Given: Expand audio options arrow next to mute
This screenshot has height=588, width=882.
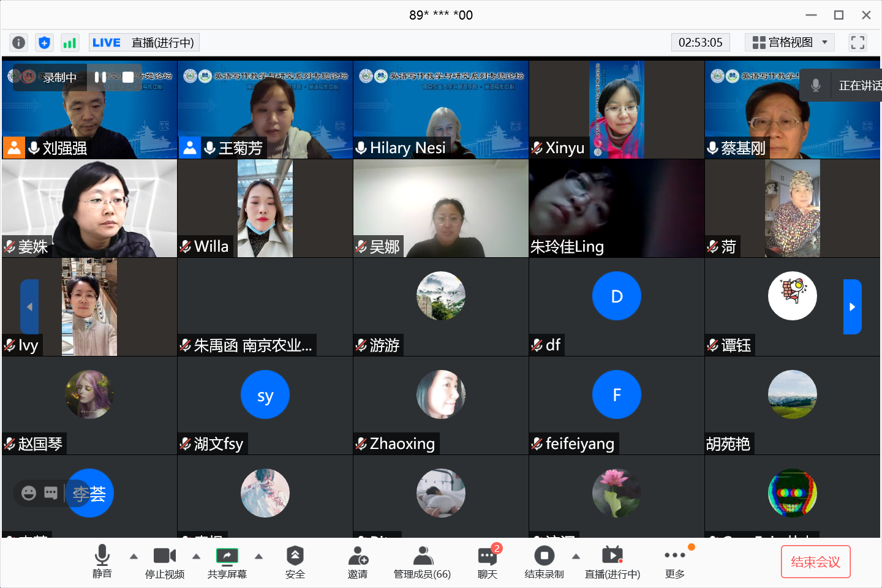Looking at the screenshot, I should click(x=134, y=557).
